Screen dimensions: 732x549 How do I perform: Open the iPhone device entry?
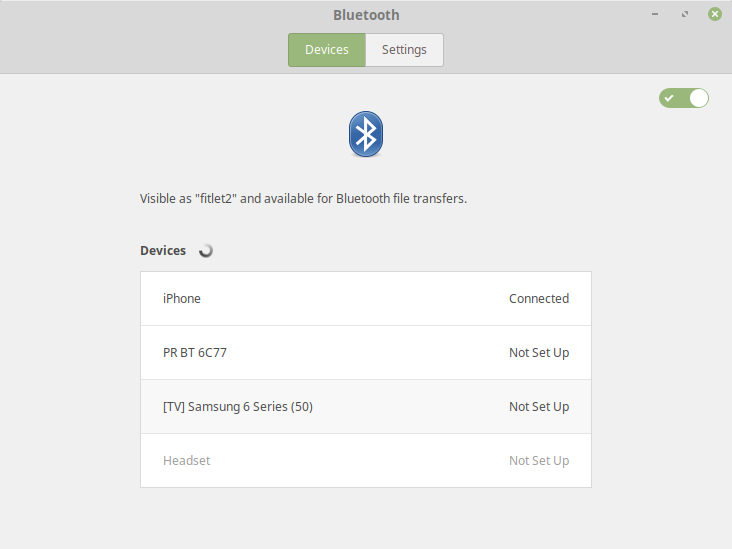(x=366, y=298)
